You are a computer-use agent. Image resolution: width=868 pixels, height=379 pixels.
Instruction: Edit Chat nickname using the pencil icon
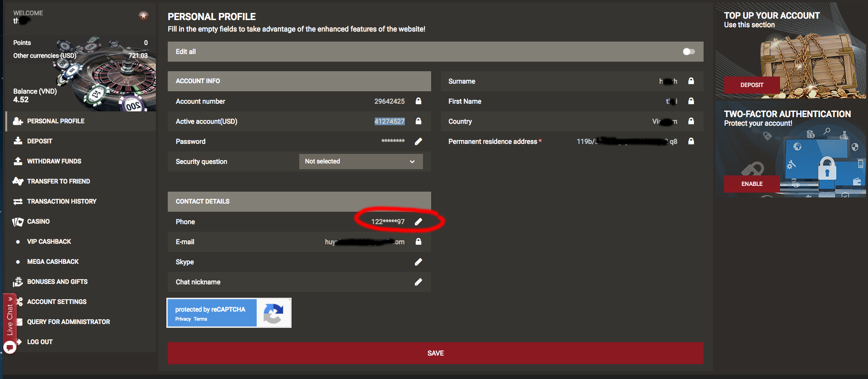418,282
